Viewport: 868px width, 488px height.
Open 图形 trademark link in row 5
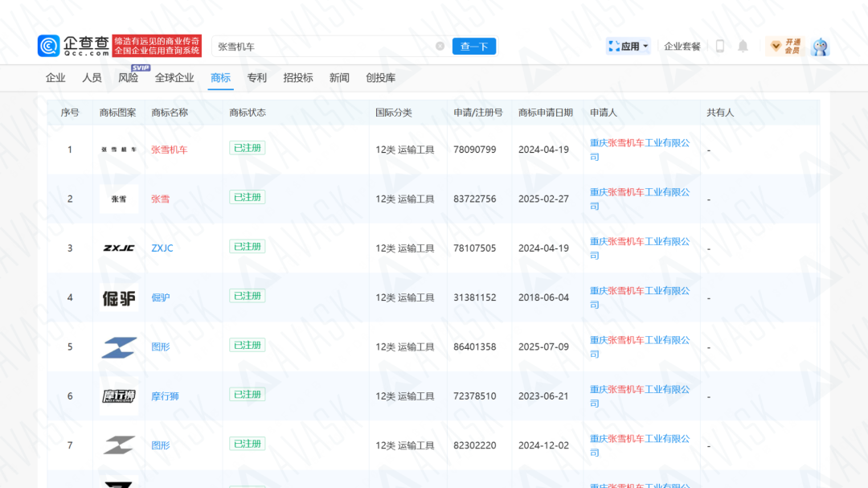[161, 347]
